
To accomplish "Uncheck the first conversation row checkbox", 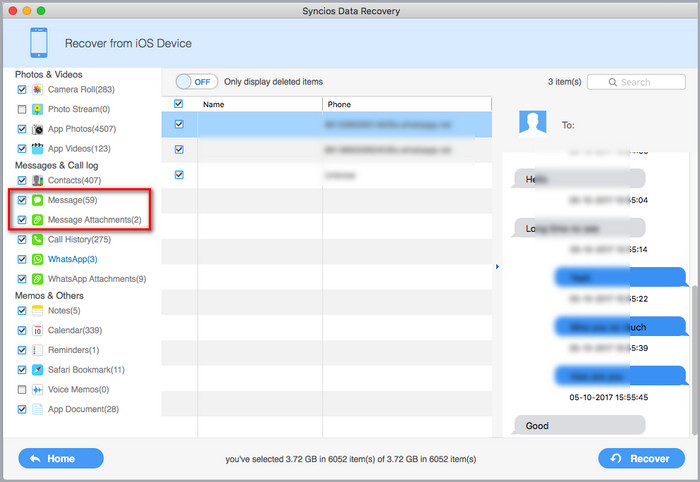I will coord(179,124).
